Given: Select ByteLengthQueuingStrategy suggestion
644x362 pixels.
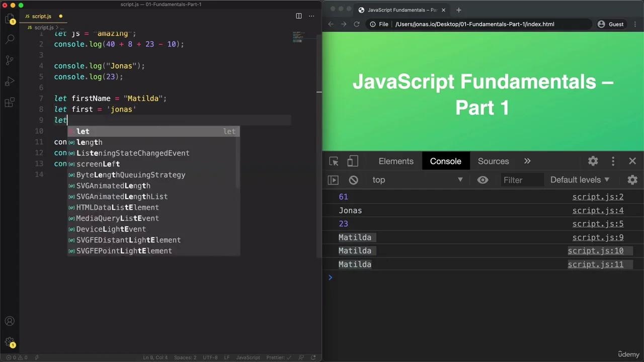Looking at the screenshot, I should pos(153,175).
